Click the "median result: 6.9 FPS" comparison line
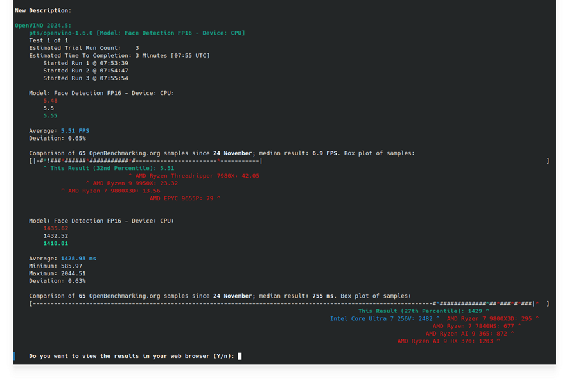This screenshot has width=569, height=392. [x=222, y=153]
